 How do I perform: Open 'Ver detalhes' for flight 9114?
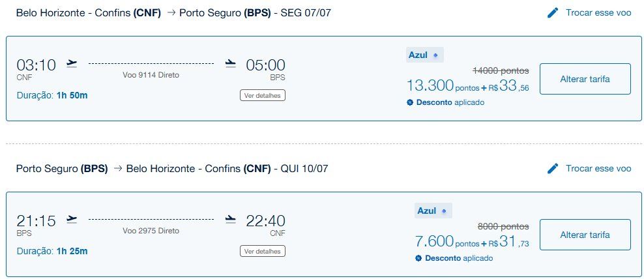pos(263,95)
